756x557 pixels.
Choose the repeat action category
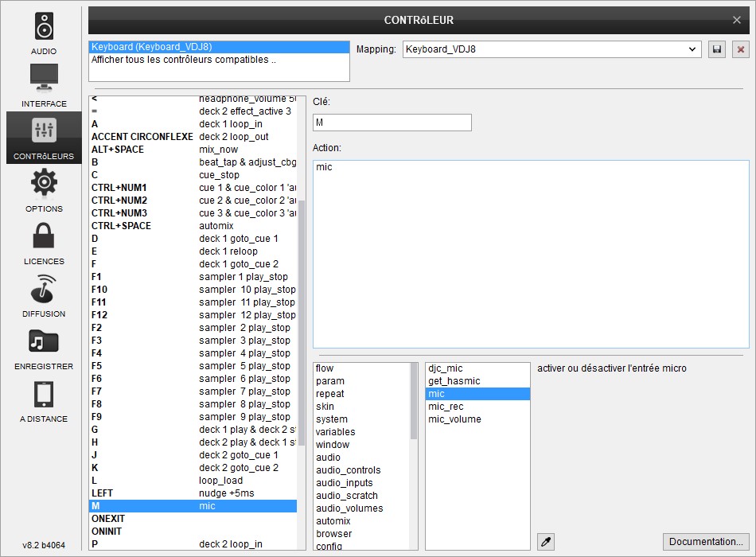(x=361, y=394)
